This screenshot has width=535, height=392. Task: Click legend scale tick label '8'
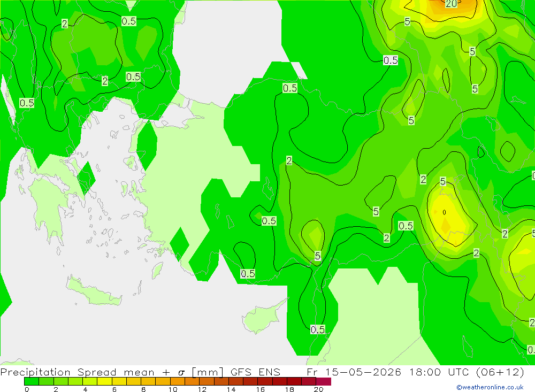tap(143, 389)
